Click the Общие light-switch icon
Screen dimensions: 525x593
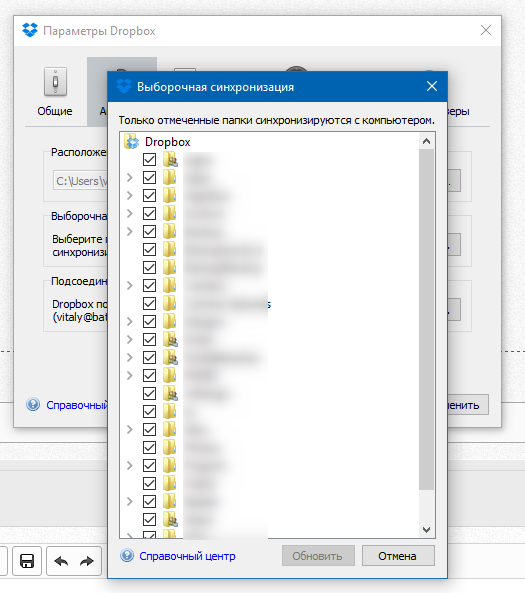click(55, 81)
